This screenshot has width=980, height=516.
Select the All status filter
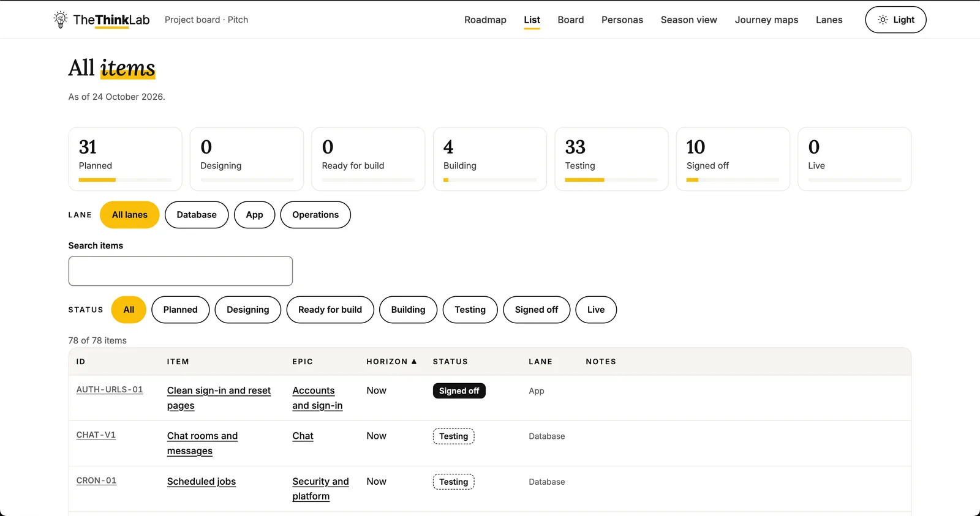tap(129, 310)
